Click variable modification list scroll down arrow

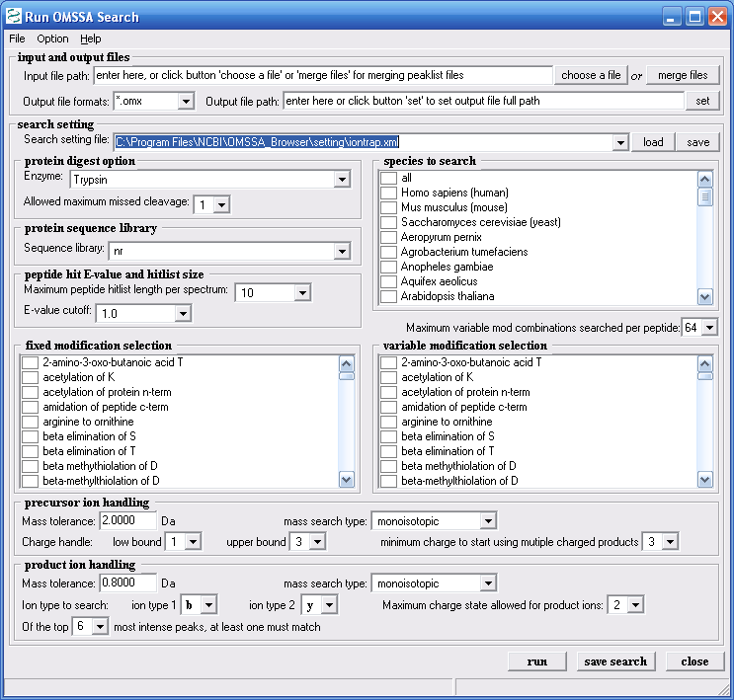click(705, 479)
